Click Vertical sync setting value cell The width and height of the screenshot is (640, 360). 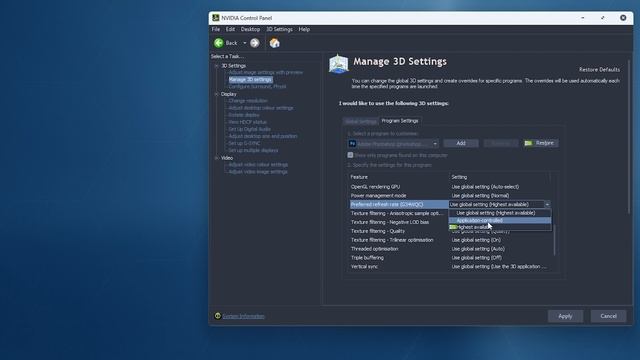[x=499, y=267]
